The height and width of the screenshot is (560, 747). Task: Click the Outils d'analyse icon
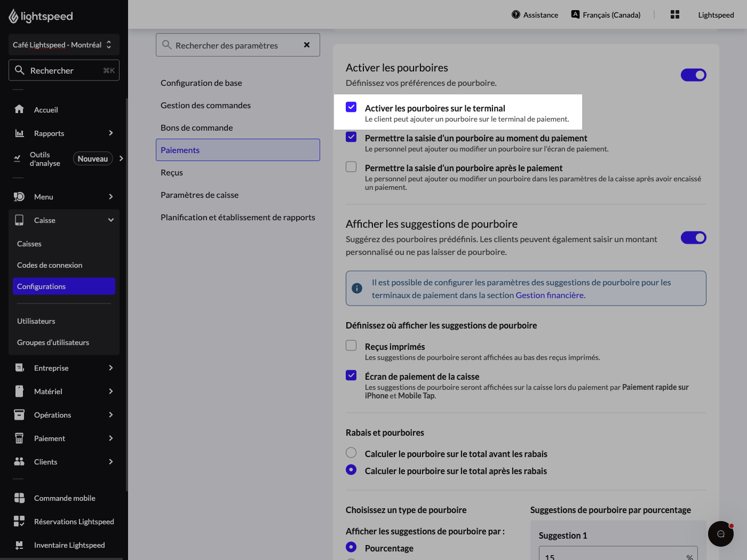point(17,158)
